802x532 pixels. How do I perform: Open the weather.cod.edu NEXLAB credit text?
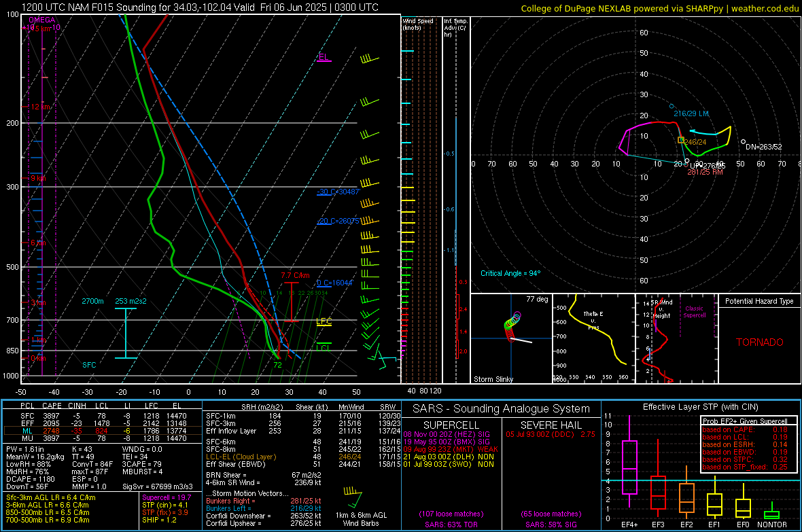(659, 9)
